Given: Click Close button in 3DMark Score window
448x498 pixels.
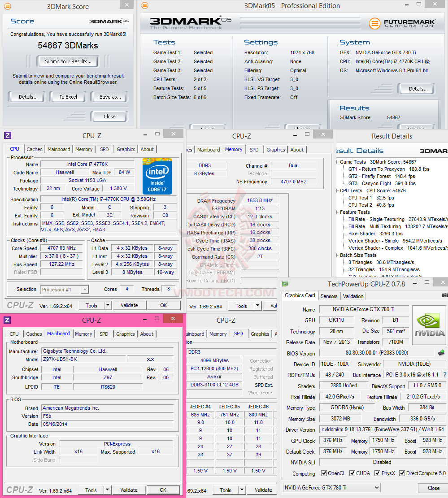Looking at the screenshot, I should (x=109, y=117).
